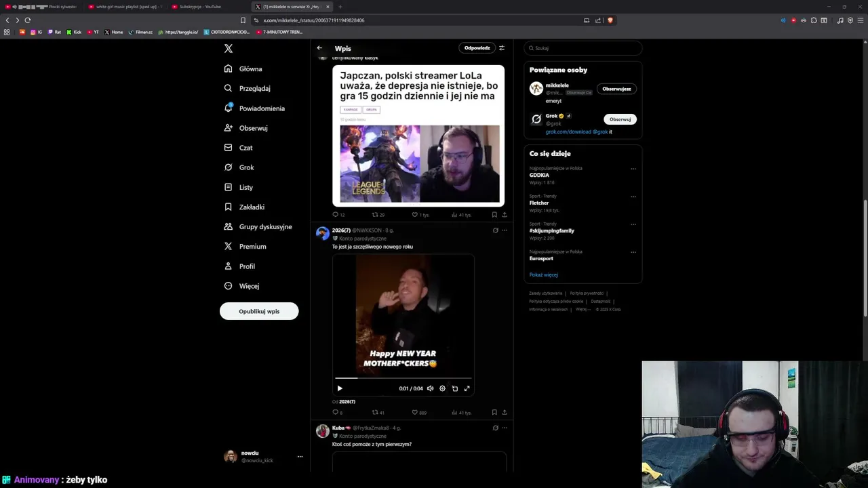Bookmark the 2026(7) post
868x488 pixels.
click(x=494, y=412)
